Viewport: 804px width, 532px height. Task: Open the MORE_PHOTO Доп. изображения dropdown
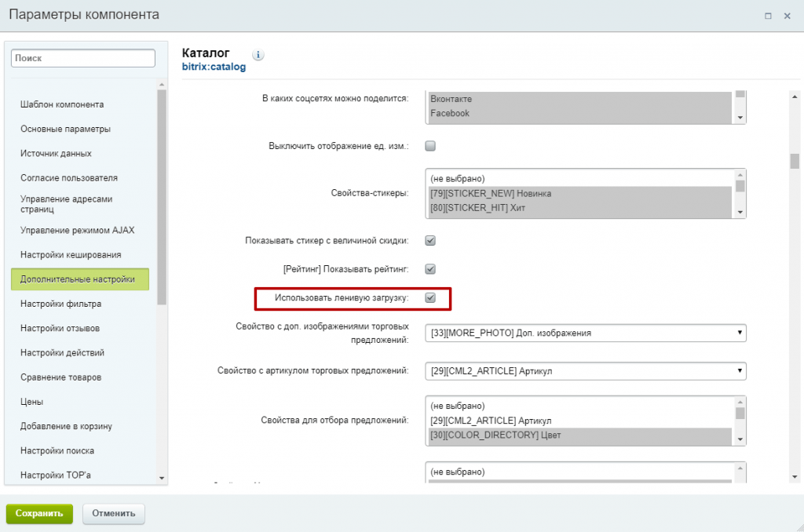[x=585, y=333]
